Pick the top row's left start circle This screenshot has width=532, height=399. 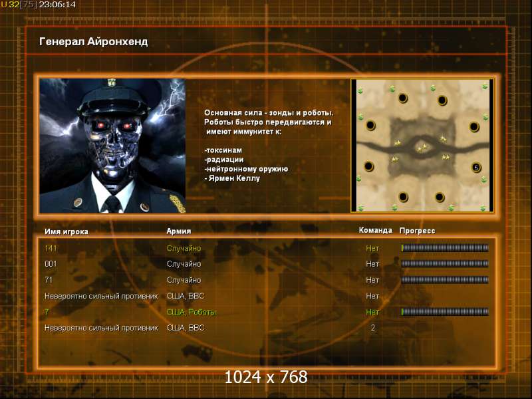tap(403, 98)
